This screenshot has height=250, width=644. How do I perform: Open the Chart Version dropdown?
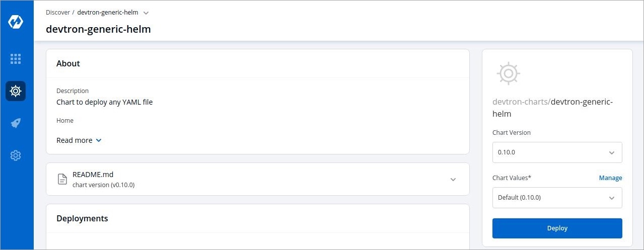[557, 152]
